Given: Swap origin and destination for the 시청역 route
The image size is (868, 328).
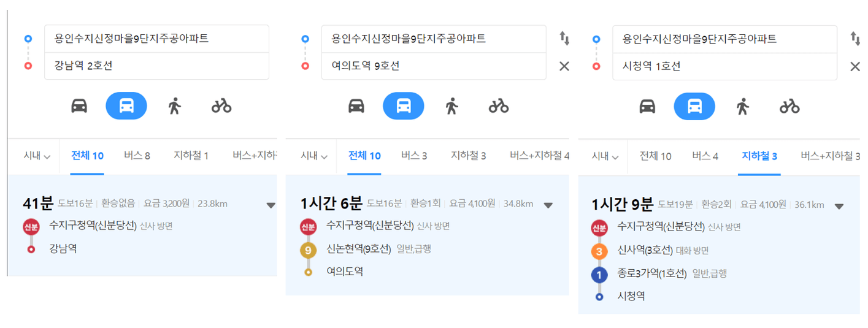Looking at the screenshot, I should pos(855,39).
